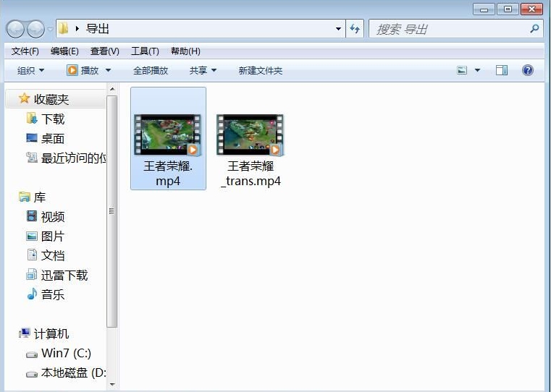Click the 库 libraries folder icon
Screen dimensions: 551x392
tap(24, 197)
